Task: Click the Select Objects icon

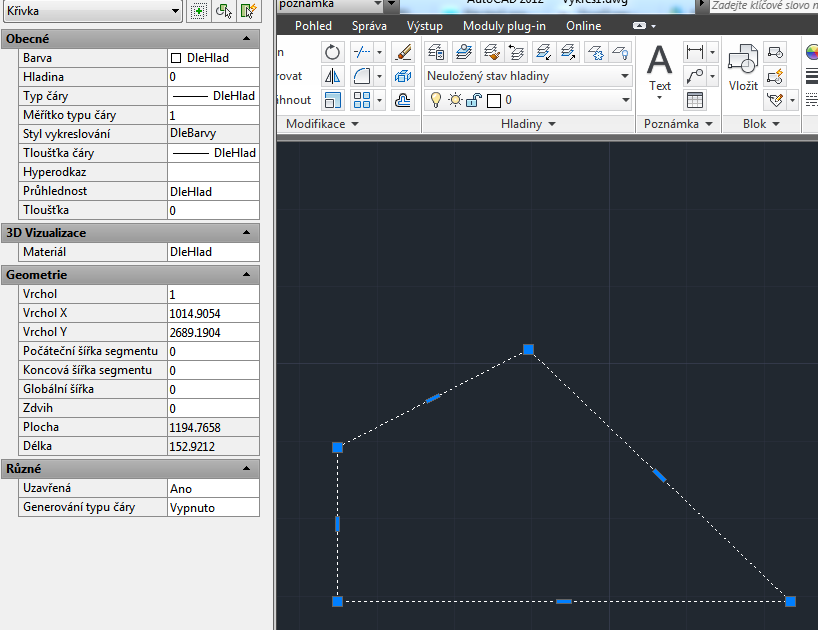Action: point(224,11)
